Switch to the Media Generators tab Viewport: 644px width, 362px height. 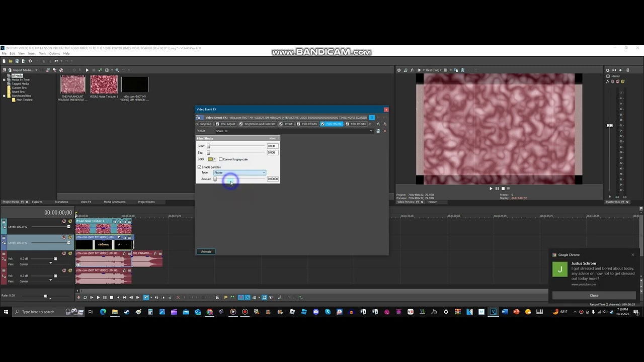(115, 202)
